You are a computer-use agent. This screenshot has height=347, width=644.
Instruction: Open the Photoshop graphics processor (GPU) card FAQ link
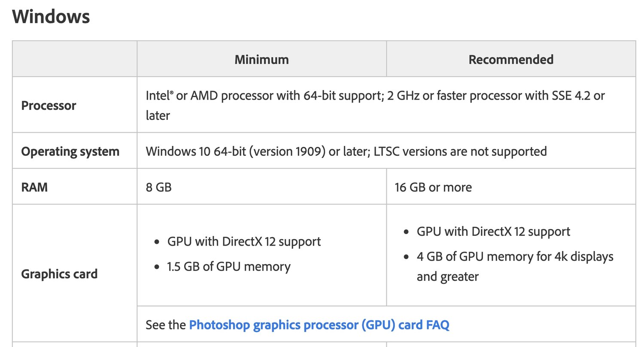tap(319, 324)
